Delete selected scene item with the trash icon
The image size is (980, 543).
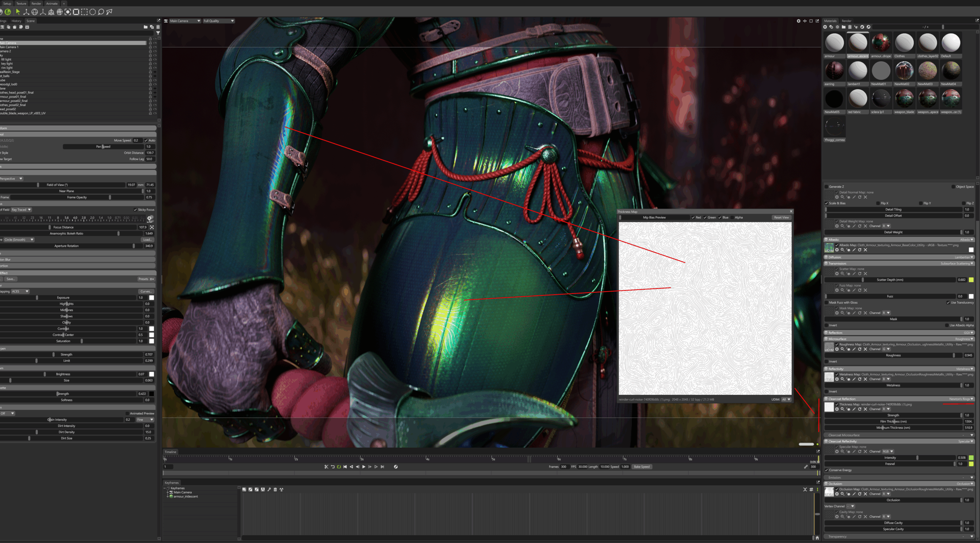point(158,27)
